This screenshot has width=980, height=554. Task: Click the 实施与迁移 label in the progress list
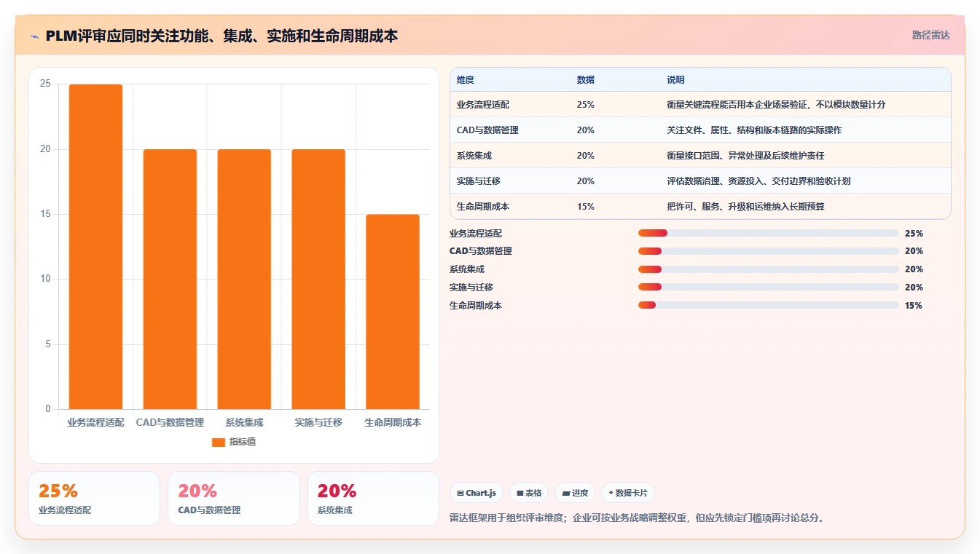point(471,288)
